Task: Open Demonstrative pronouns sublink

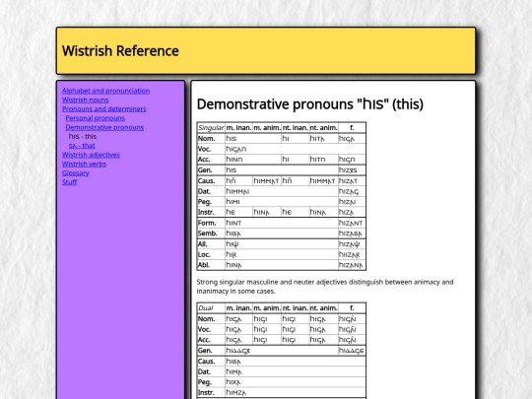Action: click(x=104, y=127)
